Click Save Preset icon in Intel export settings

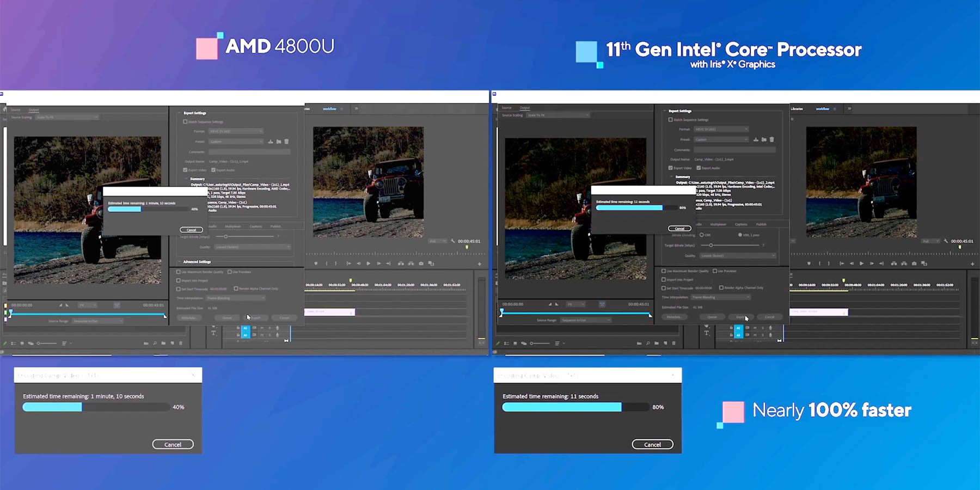[x=756, y=139]
